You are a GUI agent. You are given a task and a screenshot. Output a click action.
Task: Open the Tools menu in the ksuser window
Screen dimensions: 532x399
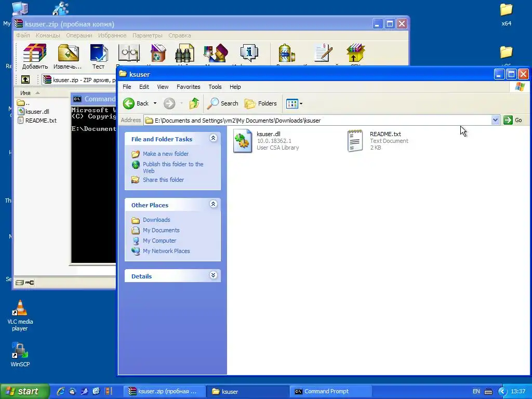(215, 87)
